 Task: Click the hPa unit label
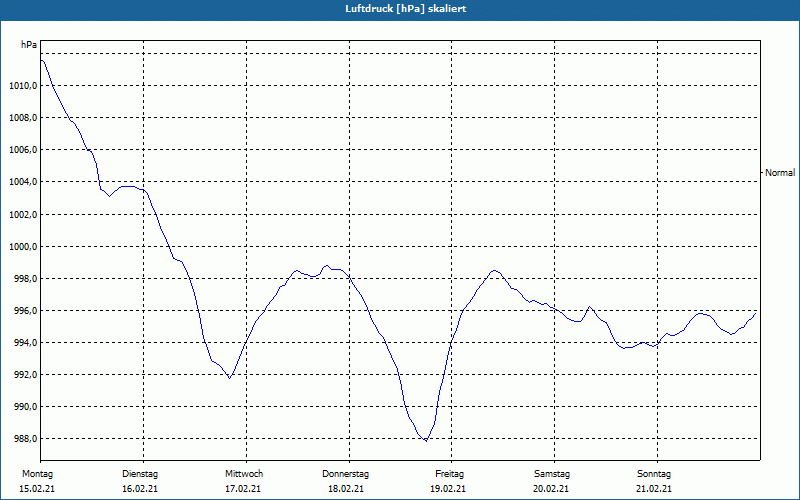tap(29, 45)
